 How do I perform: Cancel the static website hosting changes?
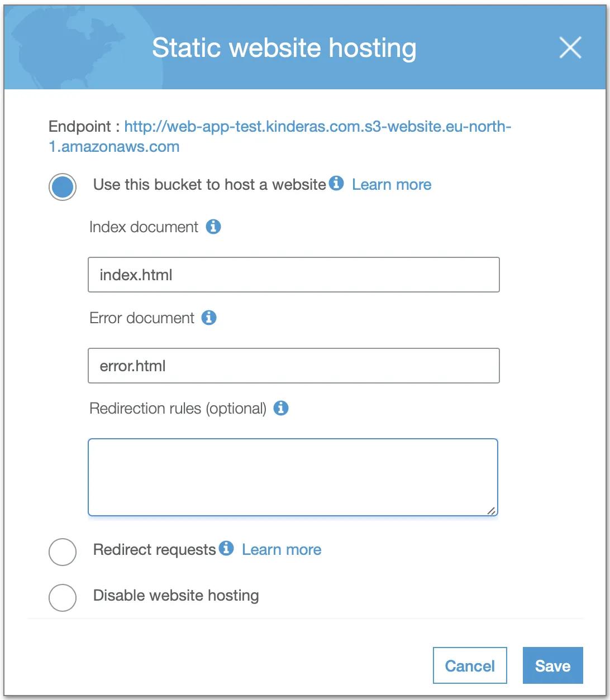tap(469, 665)
